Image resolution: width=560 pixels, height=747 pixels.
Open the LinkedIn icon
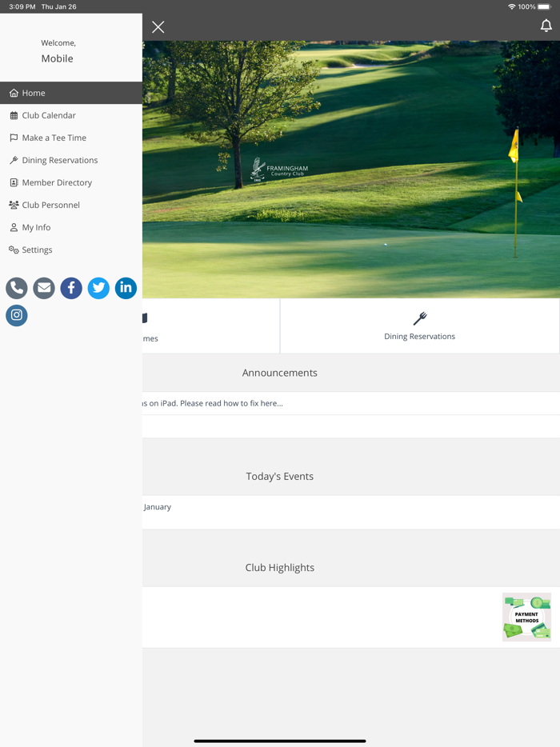coord(126,288)
